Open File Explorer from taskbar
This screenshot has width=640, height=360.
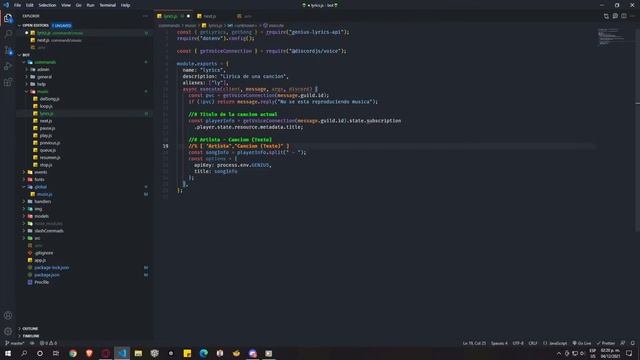tap(138, 353)
